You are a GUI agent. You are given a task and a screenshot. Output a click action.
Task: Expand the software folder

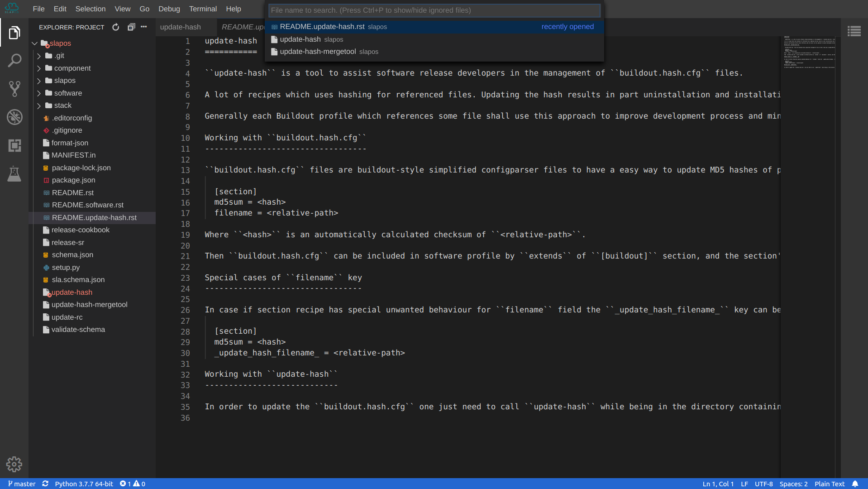pos(39,93)
